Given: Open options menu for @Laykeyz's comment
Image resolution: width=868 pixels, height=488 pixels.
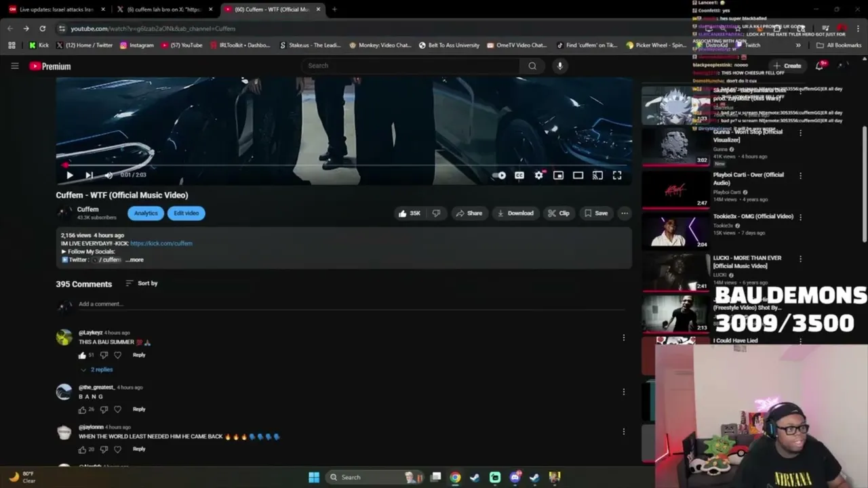Looking at the screenshot, I should click(624, 338).
